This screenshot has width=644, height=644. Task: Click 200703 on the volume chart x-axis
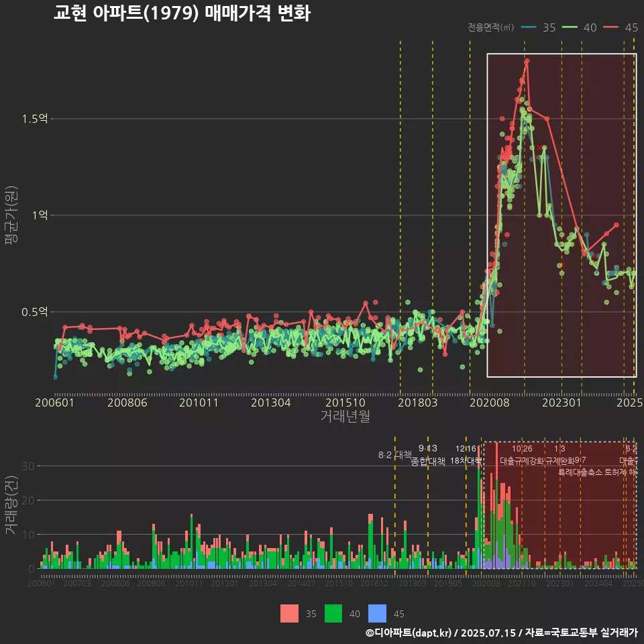click(76, 583)
